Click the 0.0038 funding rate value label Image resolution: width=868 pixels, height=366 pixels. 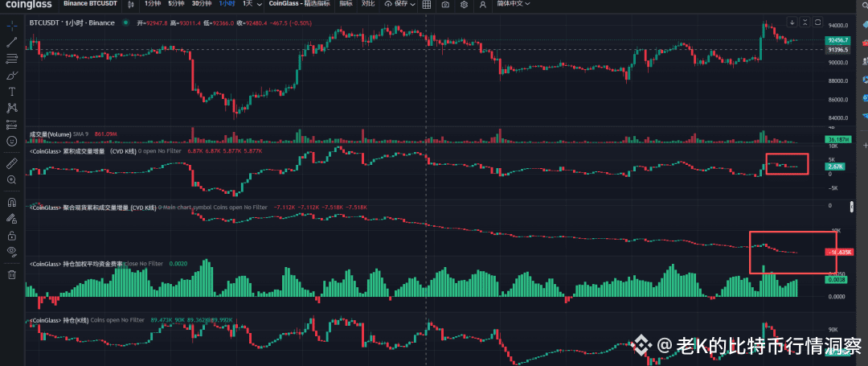tap(835, 280)
